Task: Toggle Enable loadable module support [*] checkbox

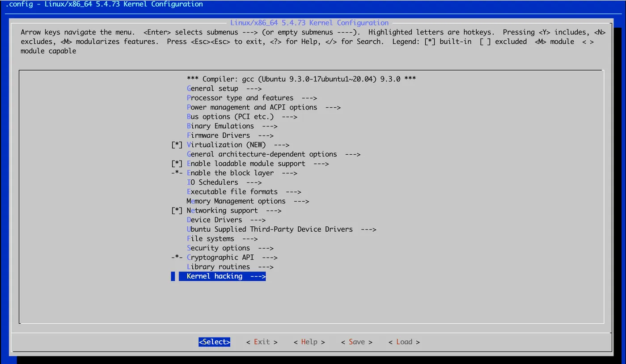Action: click(177, 164)
